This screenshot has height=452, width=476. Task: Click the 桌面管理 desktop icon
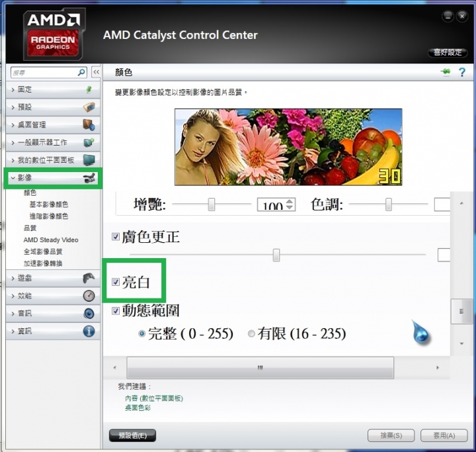(x=89, y=124)
